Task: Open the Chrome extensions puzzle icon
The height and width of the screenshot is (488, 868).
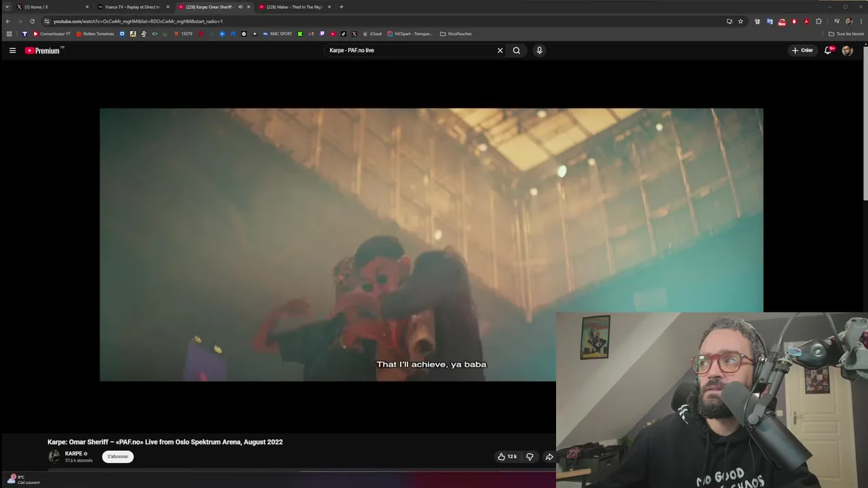Action: [818, 21]
